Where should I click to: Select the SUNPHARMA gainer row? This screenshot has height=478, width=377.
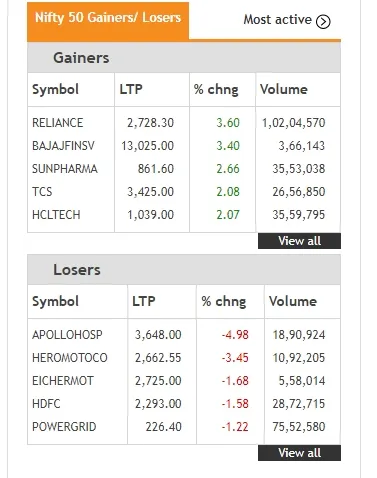(184, 169)
